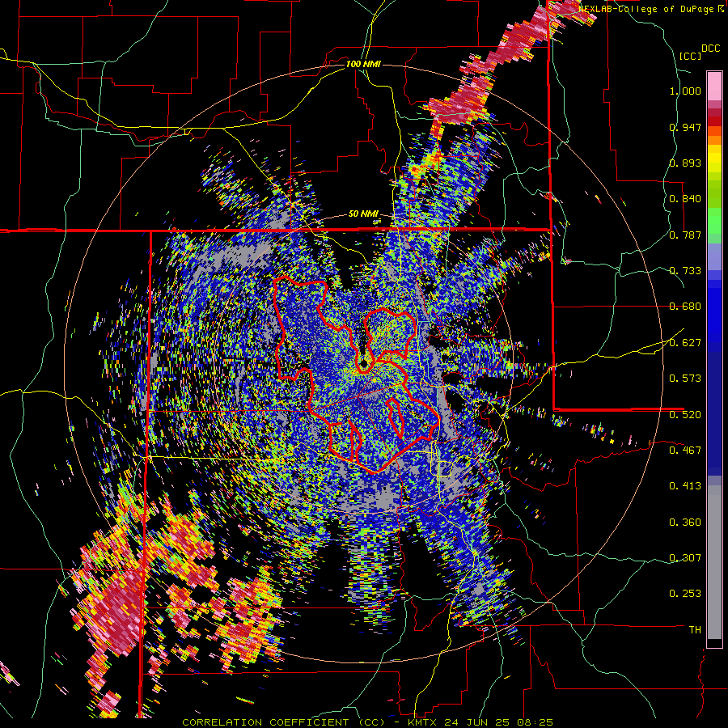This screenshot has width=728, height=728.
Task: Click the TH threshold label
Action: [x=695, y=630]
